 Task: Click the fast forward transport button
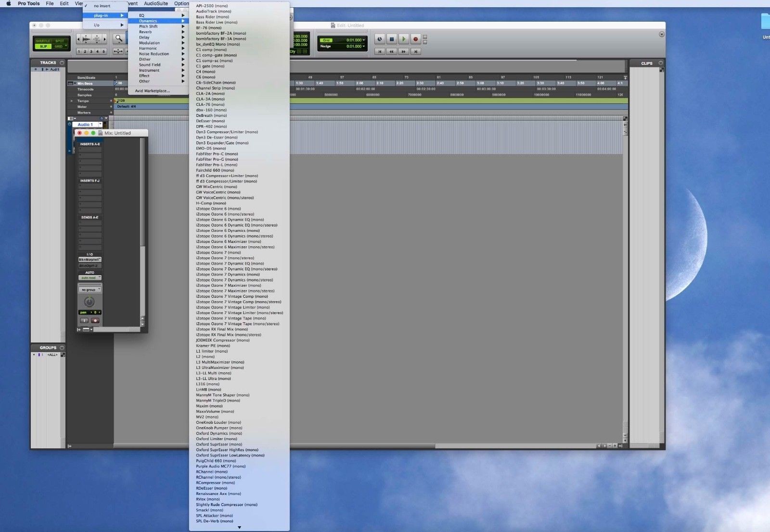[x=404, y=51]
